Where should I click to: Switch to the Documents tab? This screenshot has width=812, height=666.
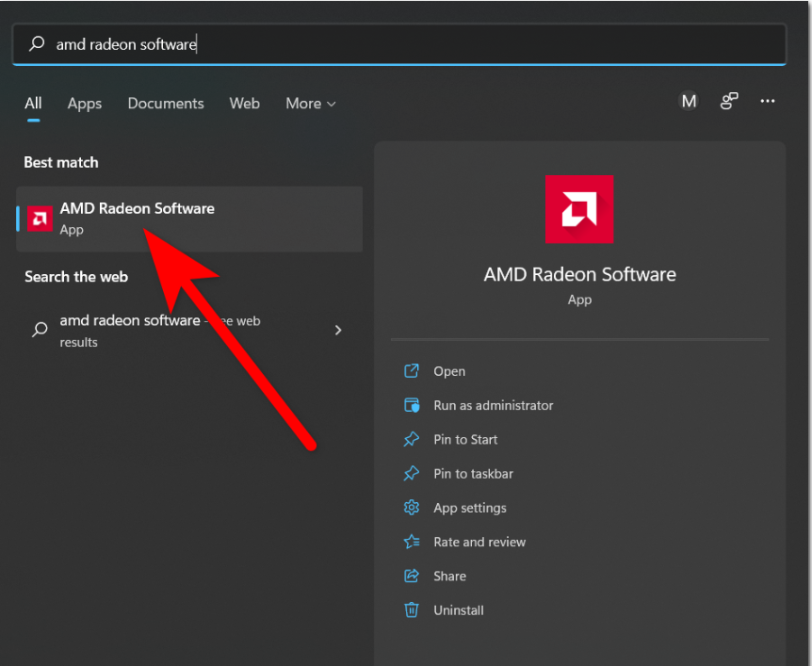tap(165, 104)
